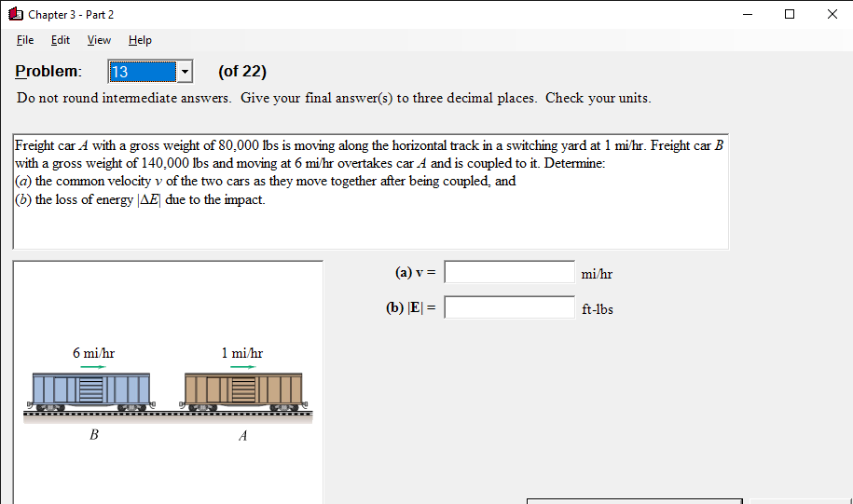Minimize the Chapter 3 window
Viewport: 853px width, 504px height.
click(x=748, y=14)
